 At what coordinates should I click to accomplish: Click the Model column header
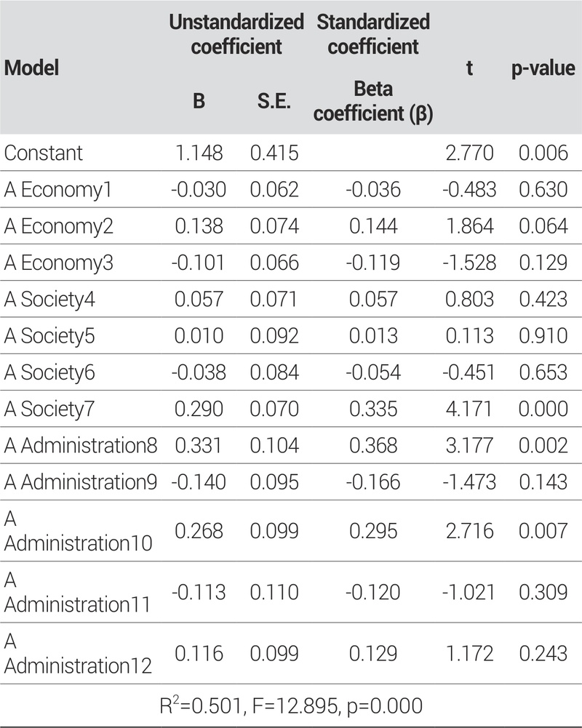(31, 68)
